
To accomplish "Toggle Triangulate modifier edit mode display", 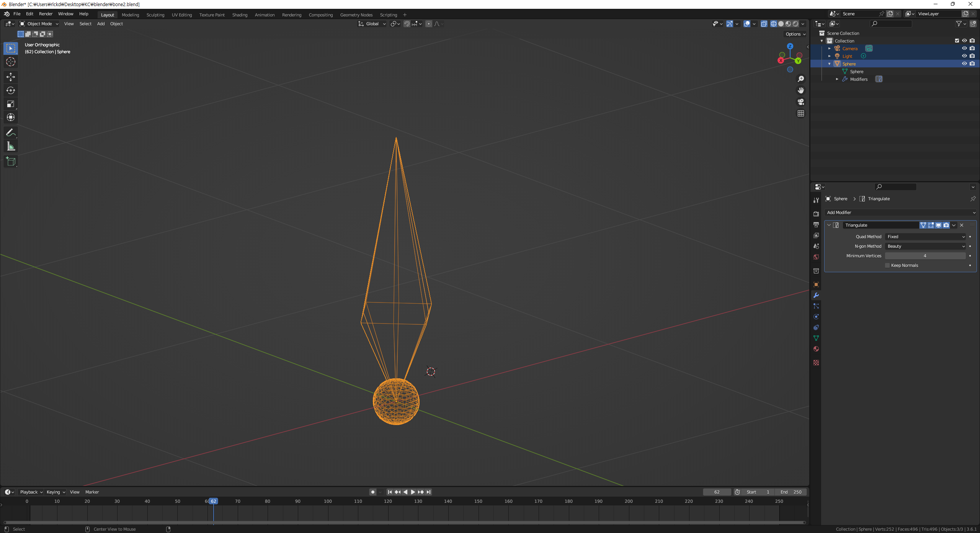I will coord(931,225).
